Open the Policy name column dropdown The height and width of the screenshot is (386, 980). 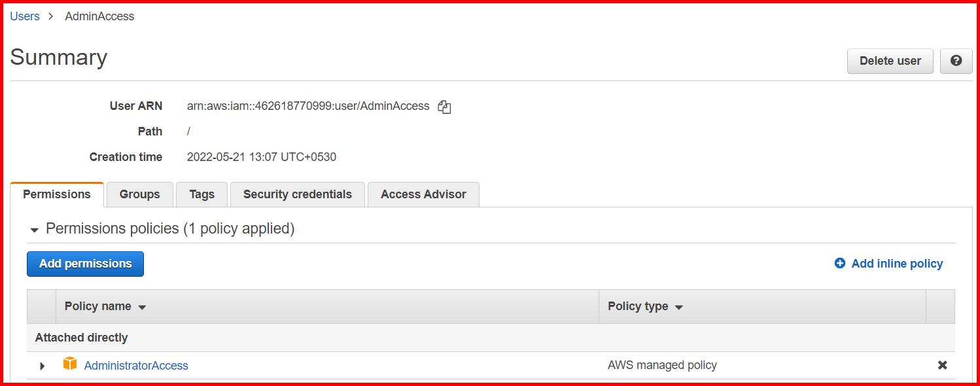(144, 306)
